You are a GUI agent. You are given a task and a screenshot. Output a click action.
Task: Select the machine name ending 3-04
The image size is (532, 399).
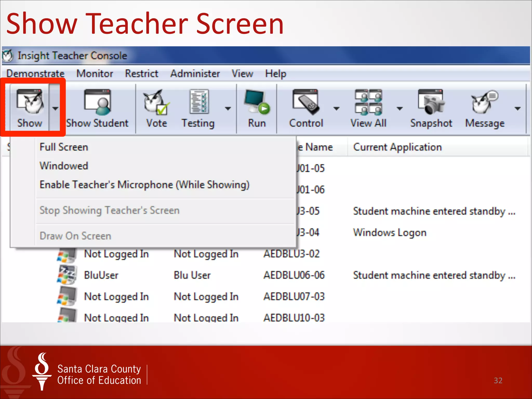pyautogui.click(x=308, y=232)
